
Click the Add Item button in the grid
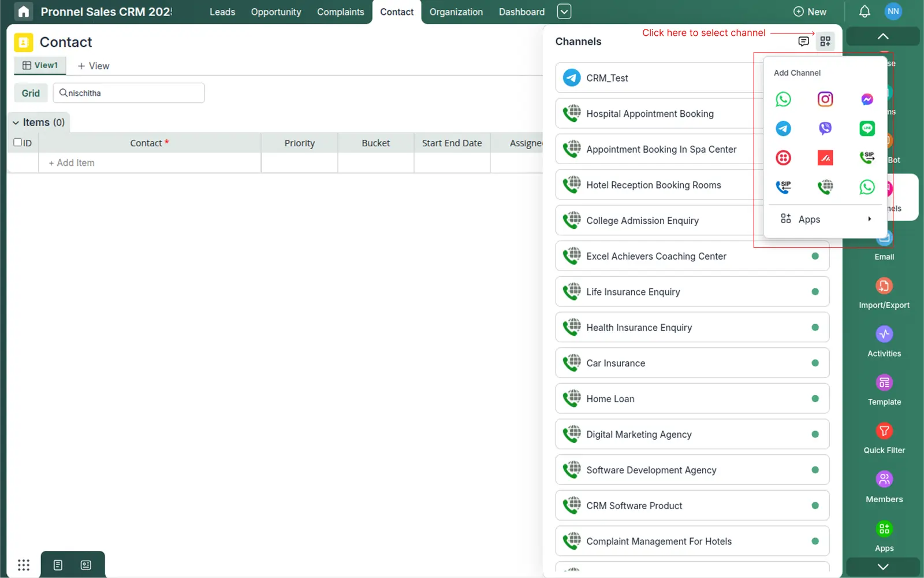(70, 162)
